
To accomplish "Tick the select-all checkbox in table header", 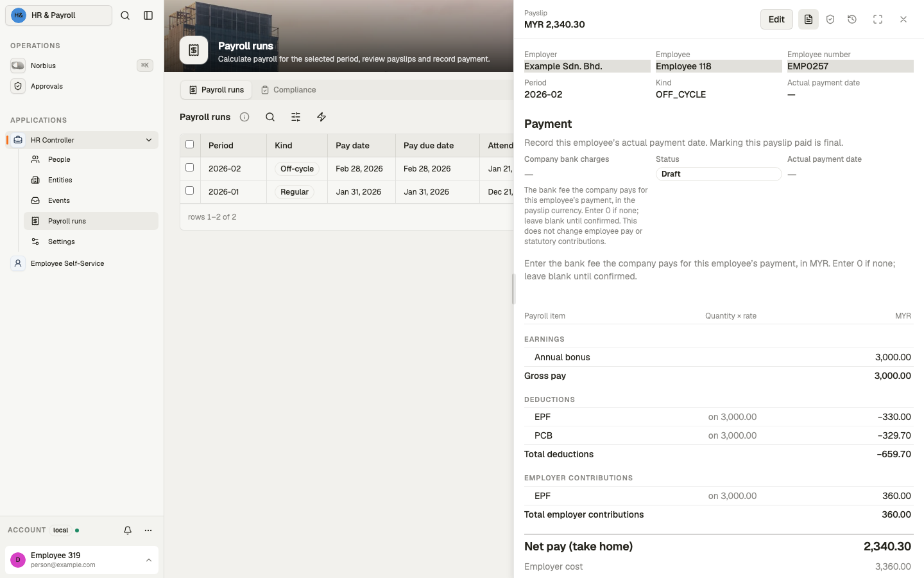I will (x=189, y=144).
